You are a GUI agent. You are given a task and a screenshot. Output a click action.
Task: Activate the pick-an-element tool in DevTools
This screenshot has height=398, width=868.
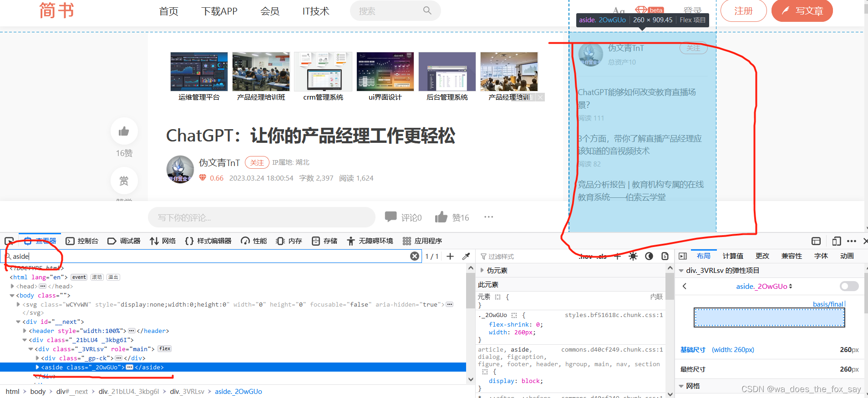(x=9, y=241)
